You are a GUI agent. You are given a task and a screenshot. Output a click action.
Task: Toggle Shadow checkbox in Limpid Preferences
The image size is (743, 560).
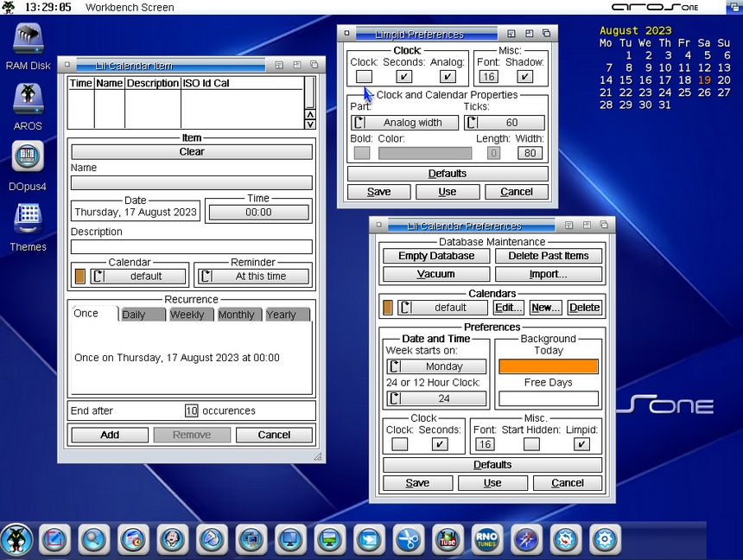click(x=525, y=77)
